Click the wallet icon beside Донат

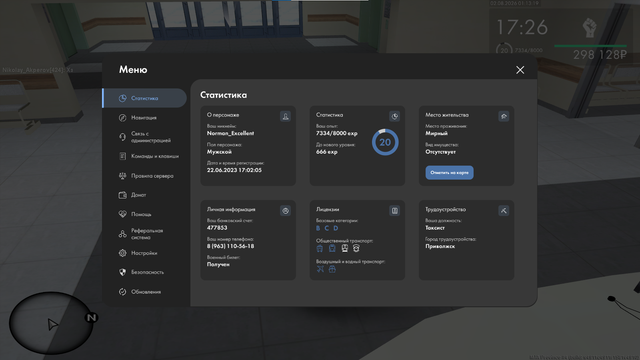(x=122, y=195)
